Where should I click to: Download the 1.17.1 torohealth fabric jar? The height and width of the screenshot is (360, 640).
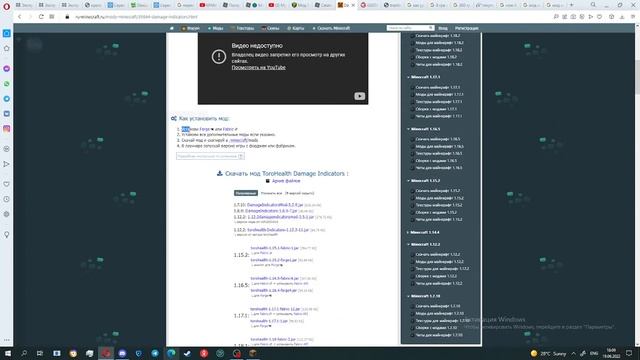coord(275,309)
